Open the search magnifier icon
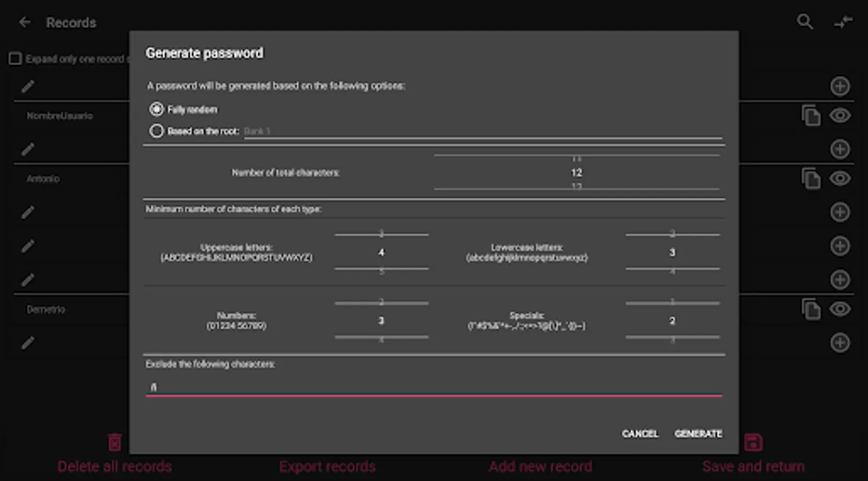868x481 pixels. click(x=804, y=22)
